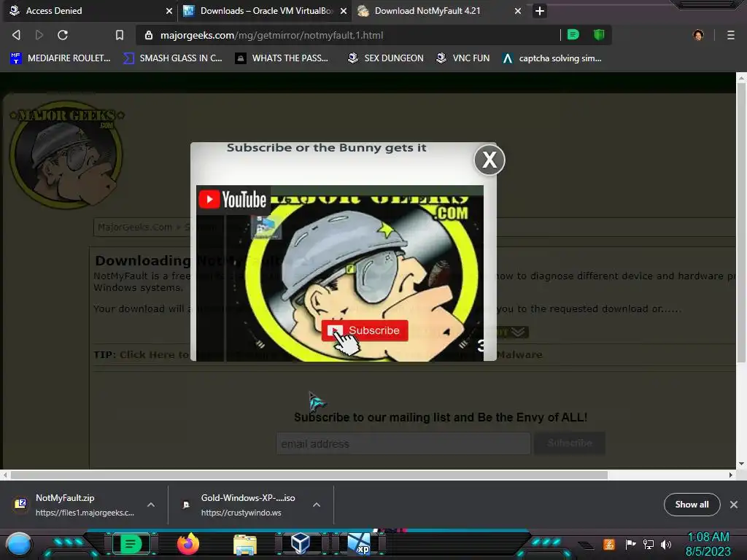Click scroll-right arrow of horizontal scrollbar

731,475
